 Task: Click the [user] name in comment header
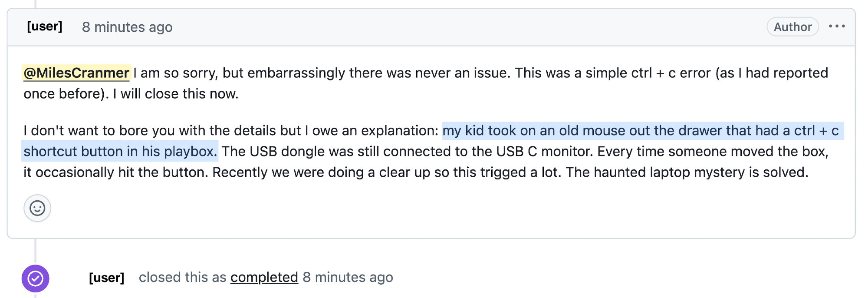click(x=45, y=26)
